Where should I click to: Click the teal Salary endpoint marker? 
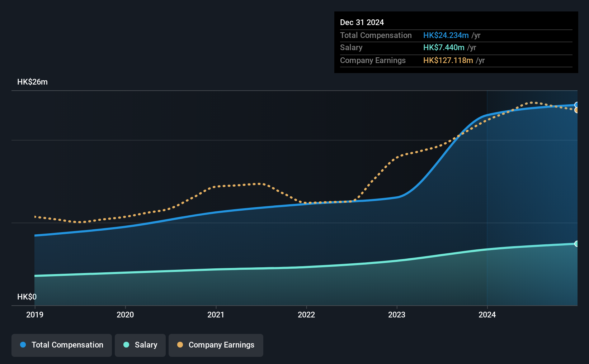pyautogui.click(x=576, y=244)
